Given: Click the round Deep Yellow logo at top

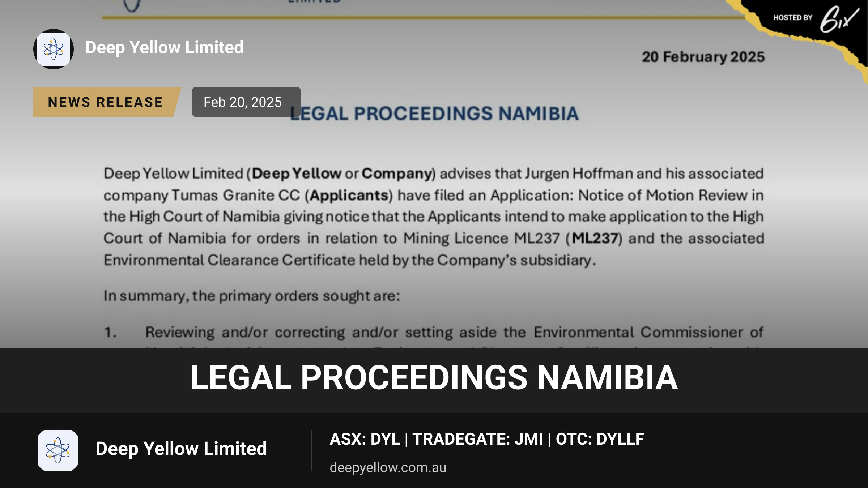Looking at the screenshot, I should [x=54, y=49].
